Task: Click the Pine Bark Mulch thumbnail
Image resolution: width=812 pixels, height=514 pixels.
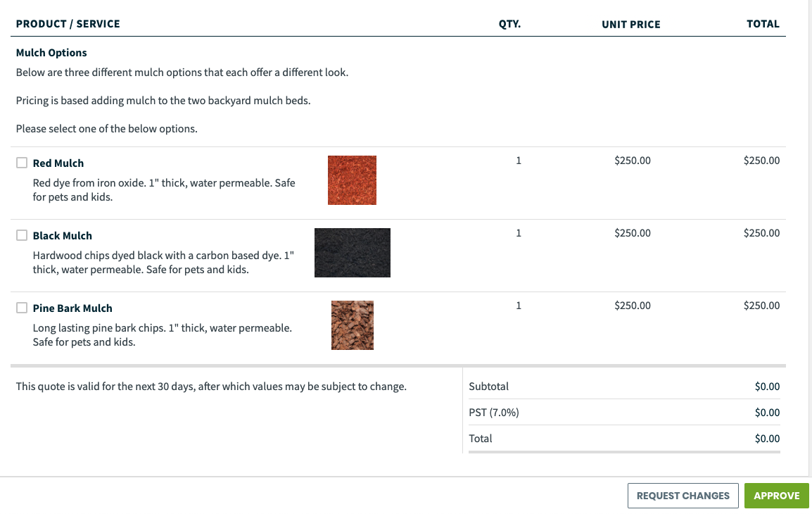Action: (352, 325)
